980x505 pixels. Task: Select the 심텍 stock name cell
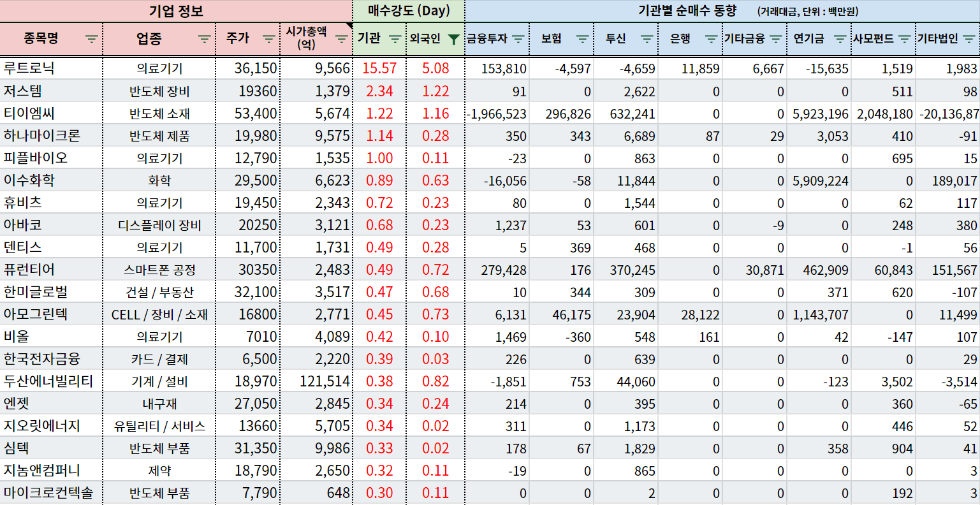[51, 448]
